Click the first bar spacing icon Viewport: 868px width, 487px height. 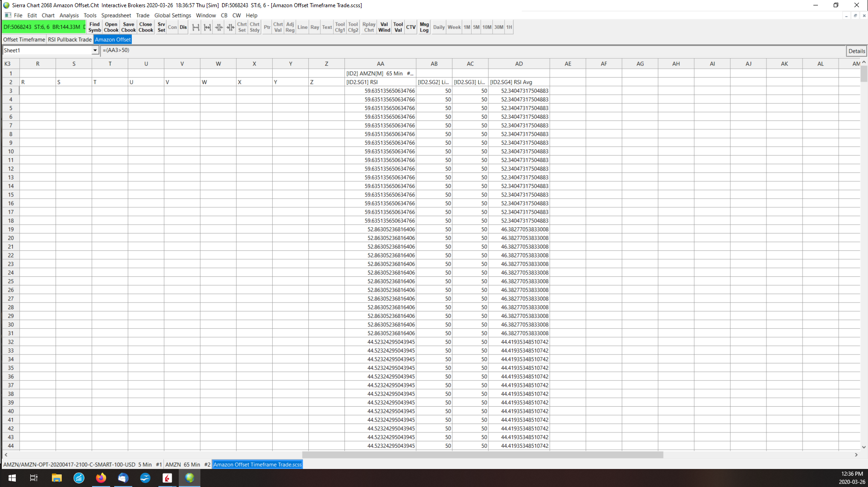[195, 27]
